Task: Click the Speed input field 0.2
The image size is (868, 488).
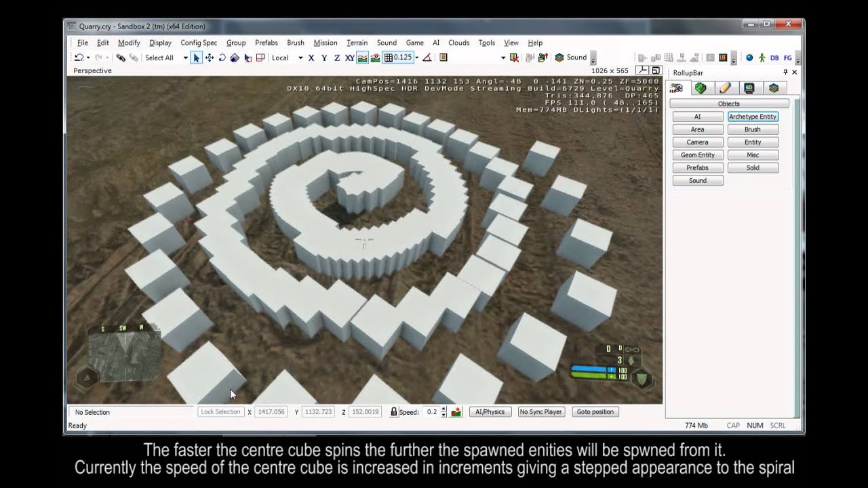Action: coord(431,412)
